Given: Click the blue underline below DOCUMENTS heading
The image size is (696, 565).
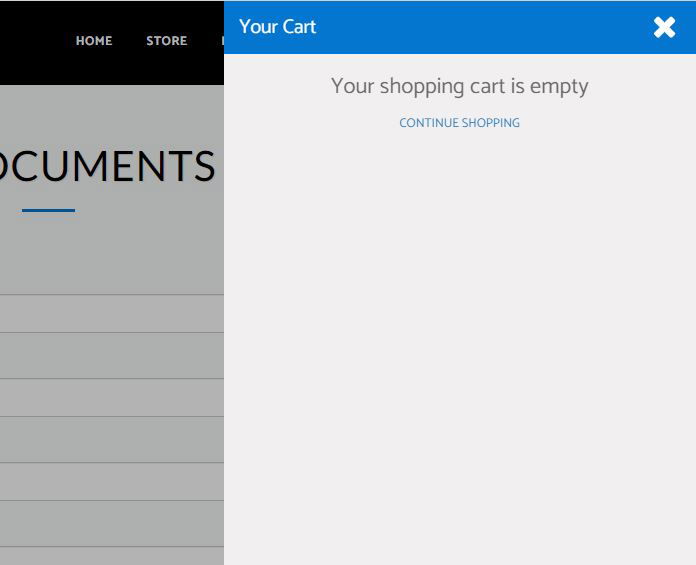Looking at the screenshot, I should pos(48,210).
